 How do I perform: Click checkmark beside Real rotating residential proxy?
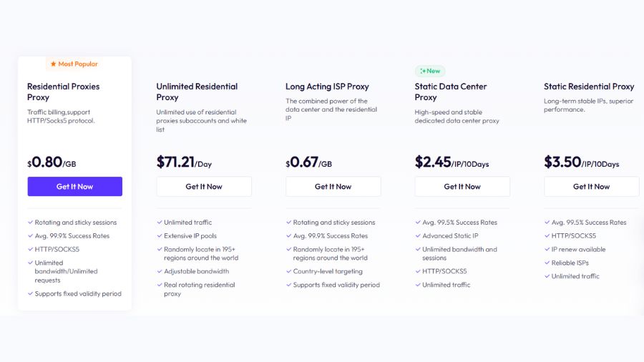pyautogui.click(x=159, y=285)
